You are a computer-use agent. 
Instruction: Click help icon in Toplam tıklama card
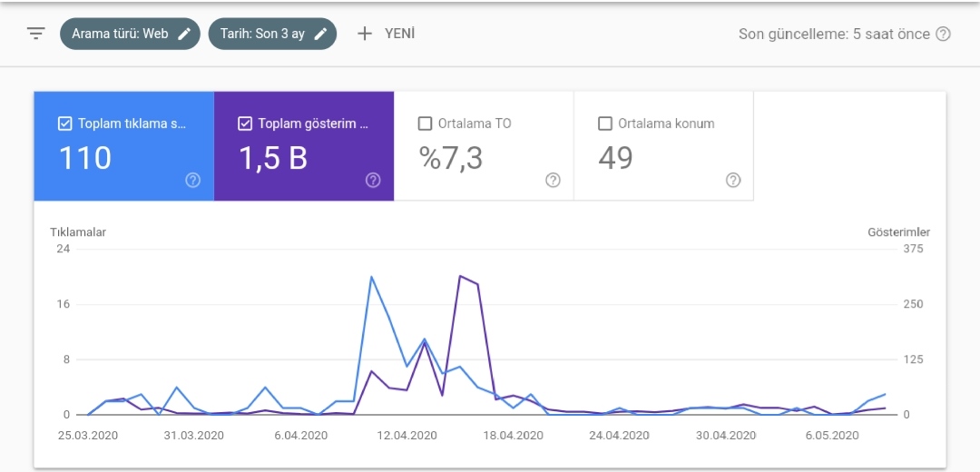(x=192, y=180)
